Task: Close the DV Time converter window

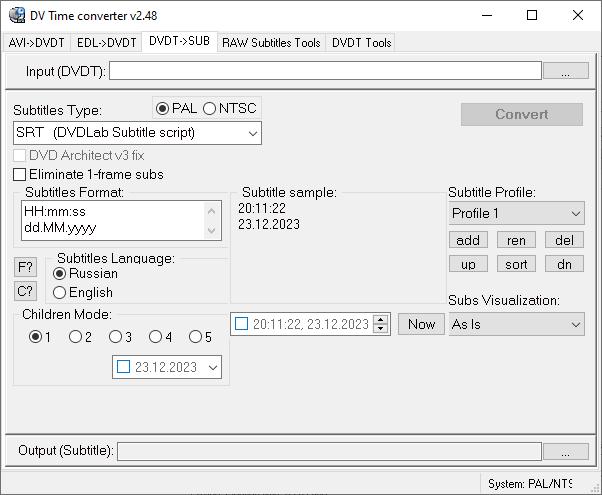Action: point(577,15)
